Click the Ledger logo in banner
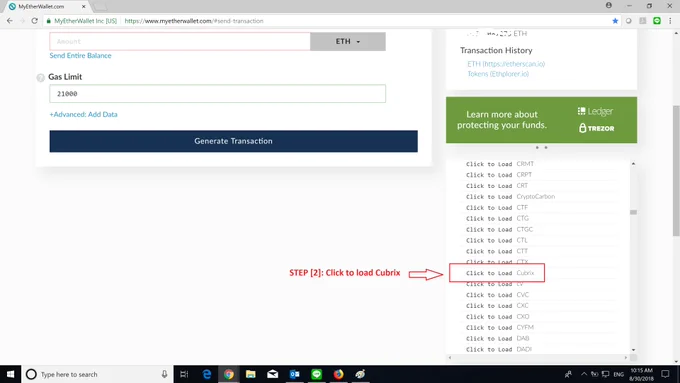 [595, 111]
